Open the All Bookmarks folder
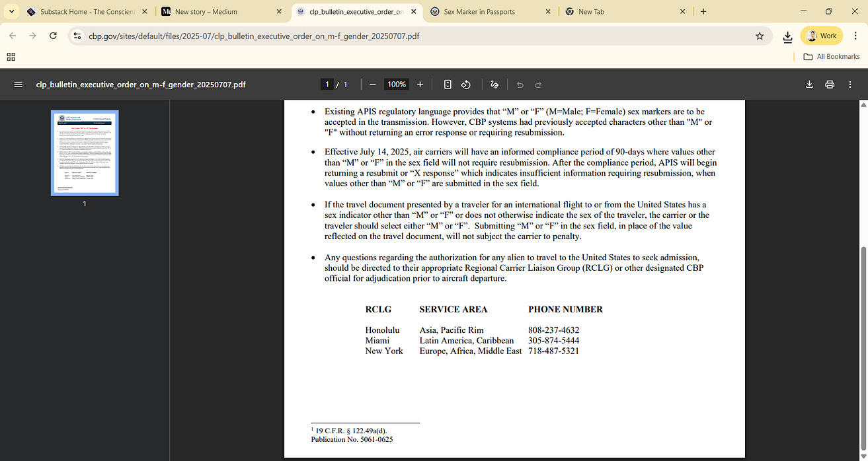Screen dimensions: 868x461 (x=832, y=57)
